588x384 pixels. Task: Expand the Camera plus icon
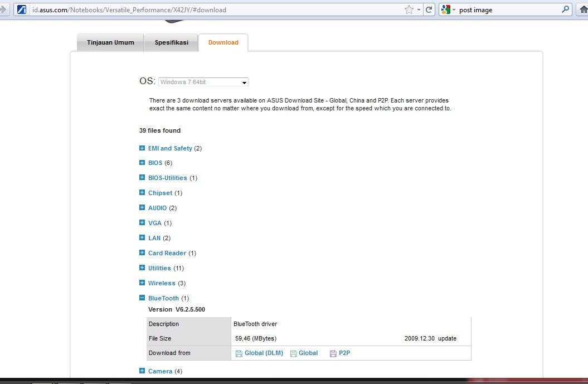[142, 371]
